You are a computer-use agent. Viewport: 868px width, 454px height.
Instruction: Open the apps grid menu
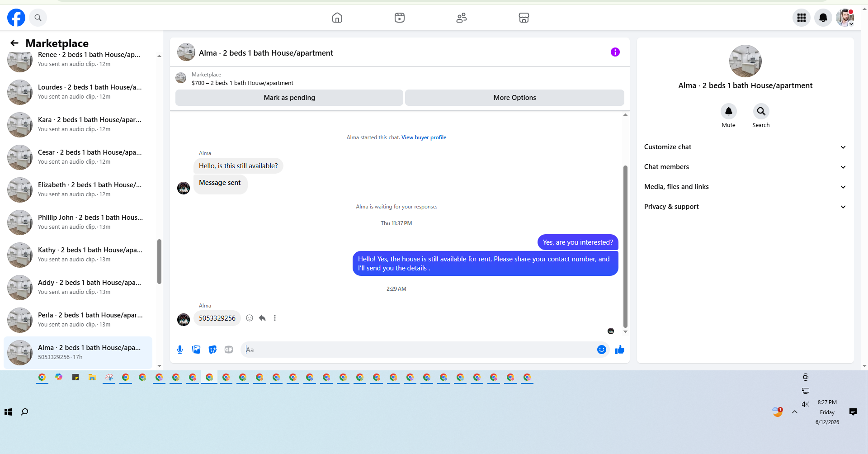pos(802,18)
